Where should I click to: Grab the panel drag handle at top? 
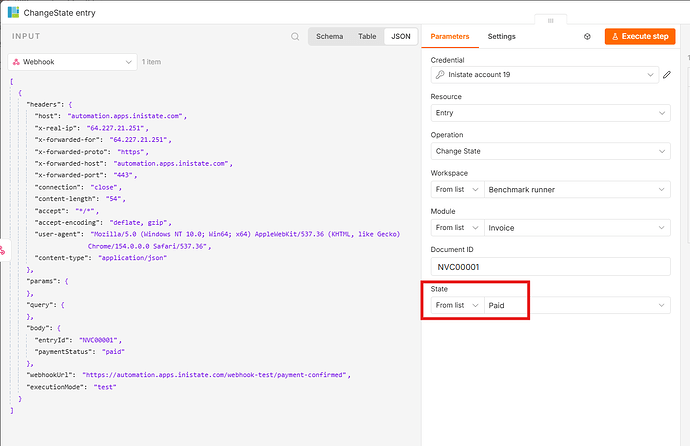[x=550, y=21]
